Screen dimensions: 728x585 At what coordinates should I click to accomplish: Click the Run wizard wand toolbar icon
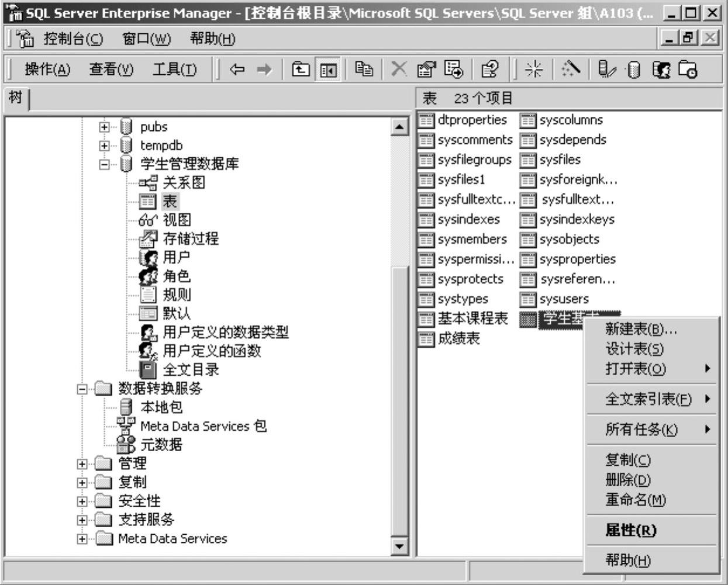[570, 69]
